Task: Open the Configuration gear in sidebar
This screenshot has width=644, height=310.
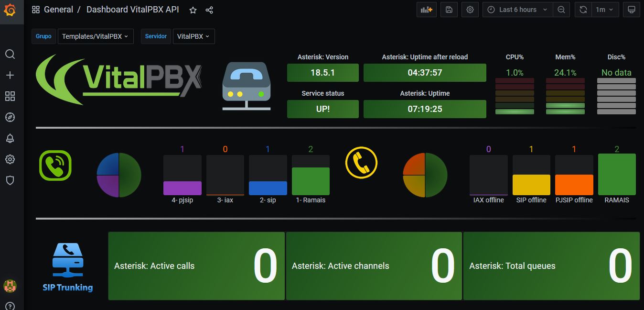Action: (x=10, y=159)
